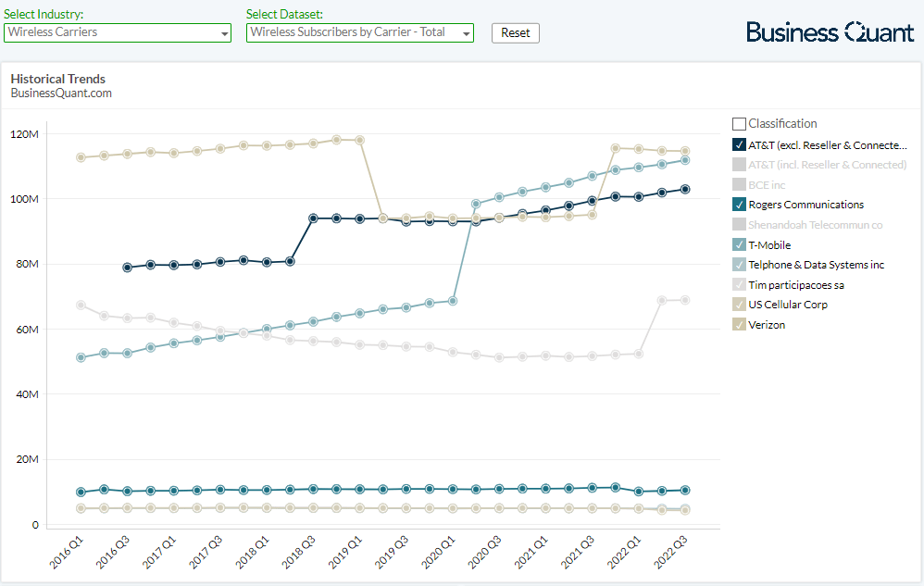Click the T-Mobile 2016 Q1 data point
Viewport: 924px width, 586px height.
pos(81,357)
